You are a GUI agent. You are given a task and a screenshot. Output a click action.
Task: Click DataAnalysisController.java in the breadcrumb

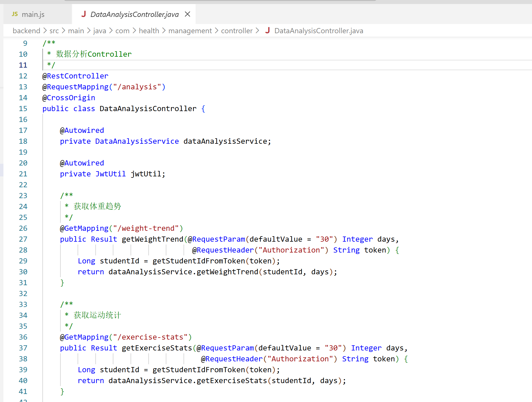coord(319,31)
